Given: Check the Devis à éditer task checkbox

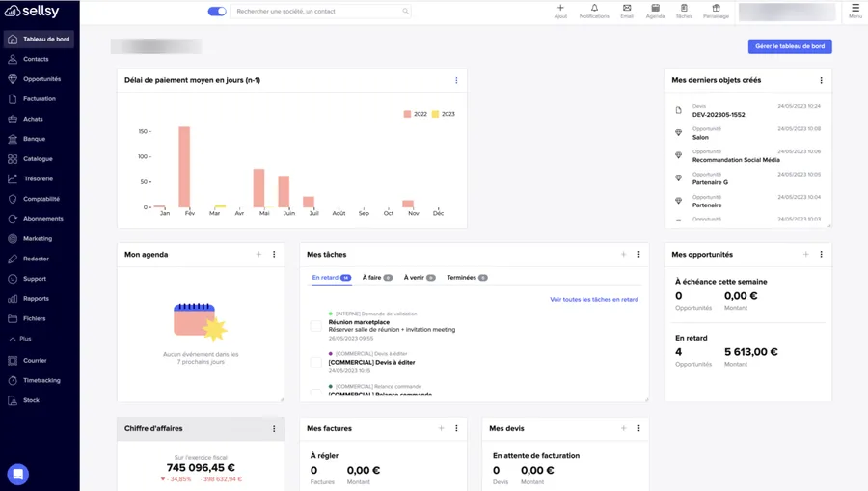Looking at the screenshot, I should tap(315, 363).
